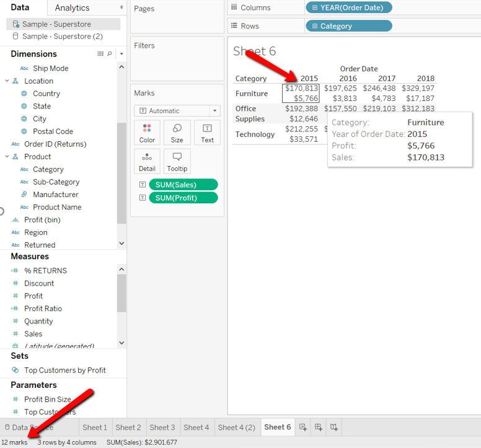Open the Automatic mark type dropdown
The width and height of the screenshot is (481, 448).
tap(214, 111)
